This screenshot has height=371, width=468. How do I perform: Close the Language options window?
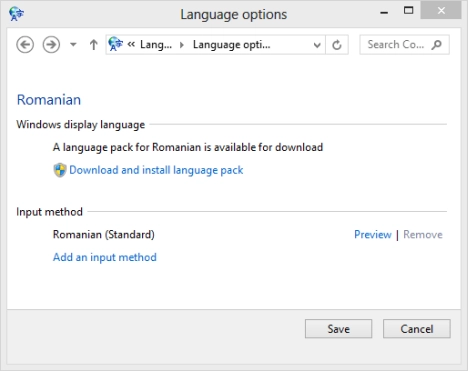pyautogui.click(x=441, y=11)
